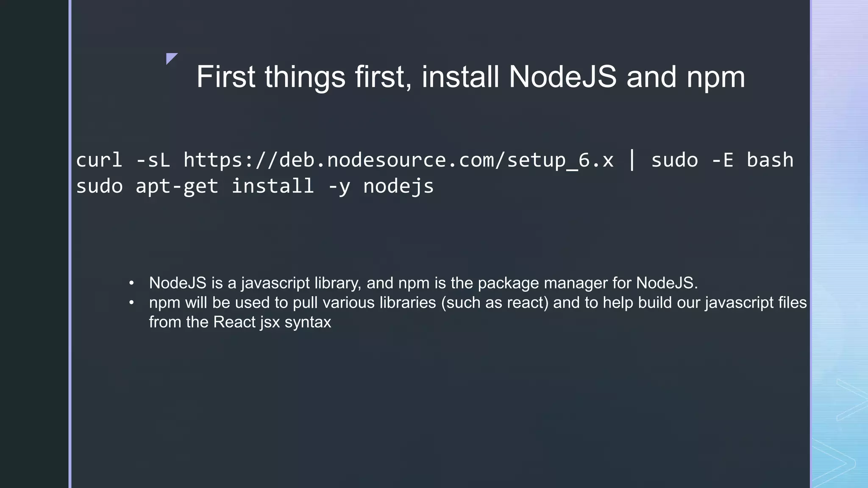The width and height of the screenshot is (868, 488).
Task: Click "sudo -E bash" at the line end
Action: point(722,160)
